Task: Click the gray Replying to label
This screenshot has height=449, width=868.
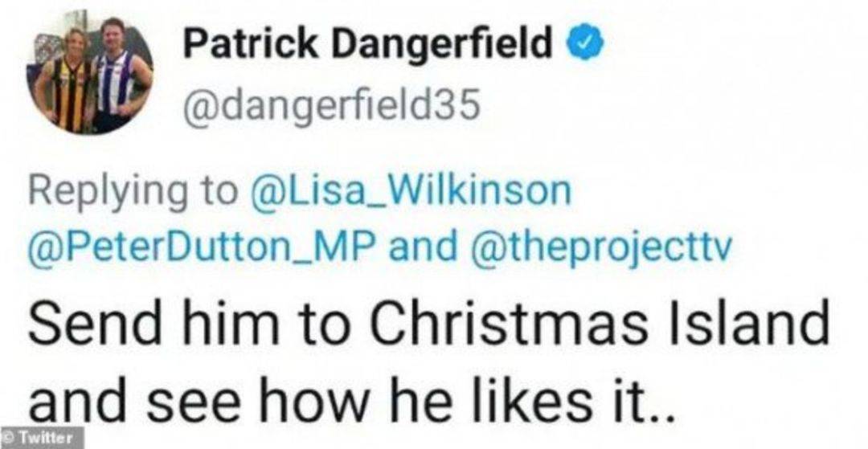Action: [x=133, y=191]
